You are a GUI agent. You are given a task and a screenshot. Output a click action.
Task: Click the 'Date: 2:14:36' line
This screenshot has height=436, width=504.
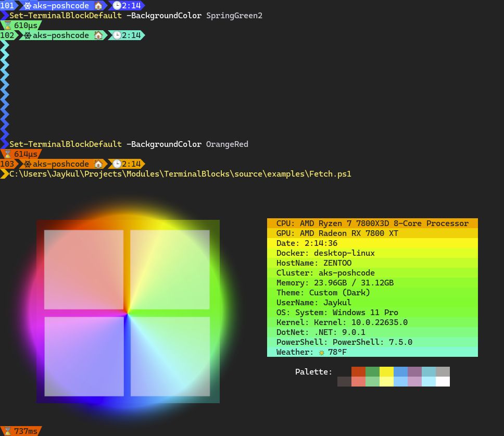point(372,243)
